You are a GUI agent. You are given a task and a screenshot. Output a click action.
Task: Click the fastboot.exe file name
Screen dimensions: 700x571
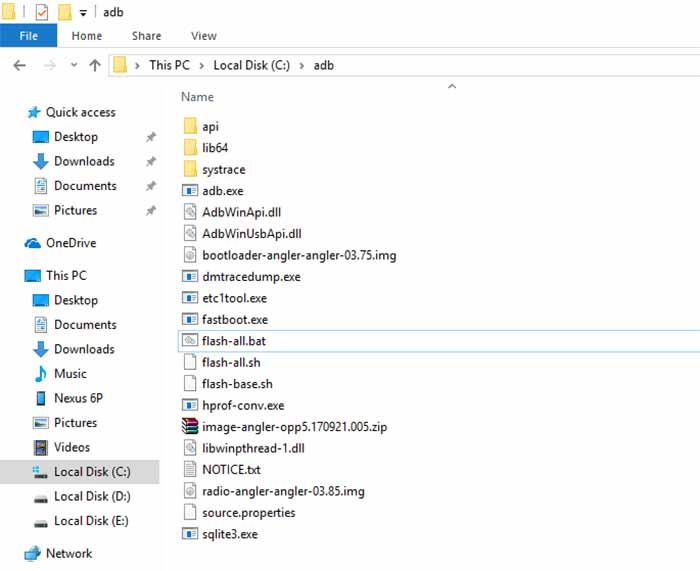pyautogui.click(x=235, y=320)
